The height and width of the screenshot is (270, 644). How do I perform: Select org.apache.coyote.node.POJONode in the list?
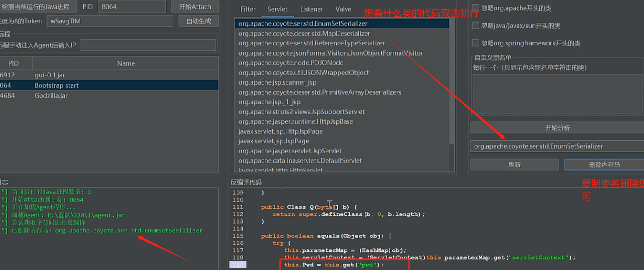pyautogui.click(x=342, y=63)
